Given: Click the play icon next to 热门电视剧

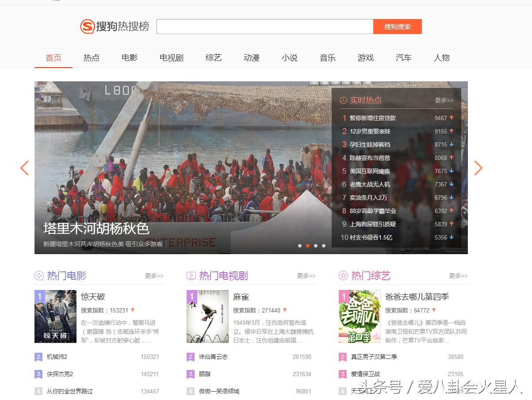Looking at the screenshot, I should click(x=191, y=275).
